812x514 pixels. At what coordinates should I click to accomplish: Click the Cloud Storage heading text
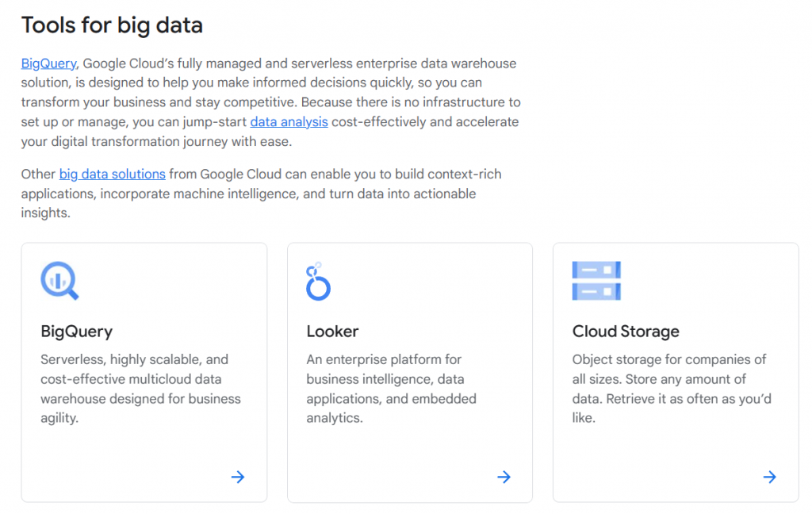[624, 331]
